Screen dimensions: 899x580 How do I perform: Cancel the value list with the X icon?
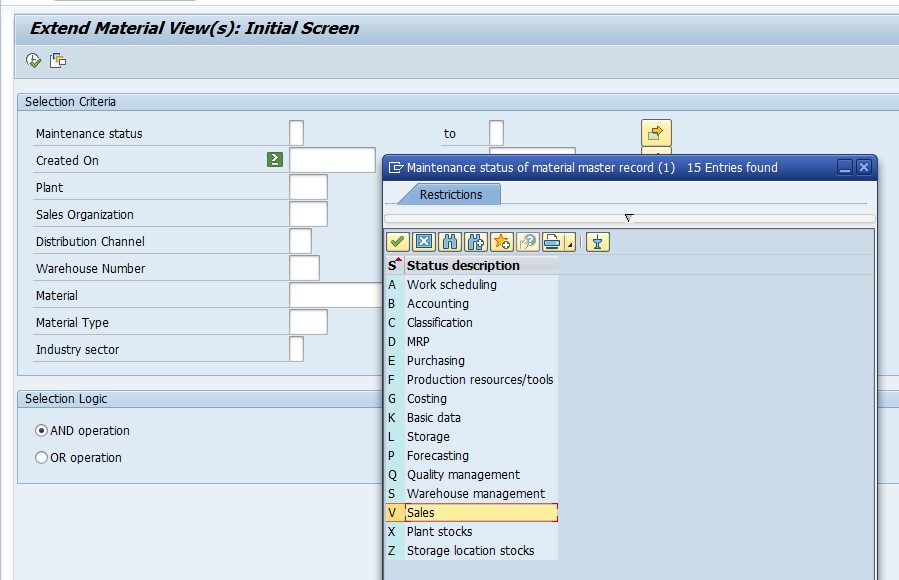(x=424, y=242)
